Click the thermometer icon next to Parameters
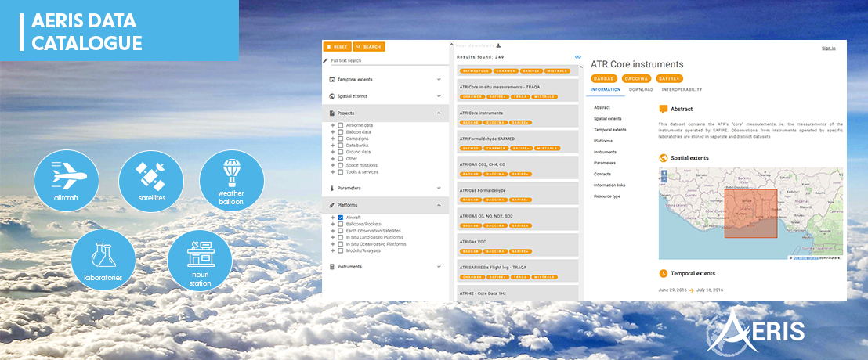Screen dimensions: 868x360 coord(332,188)
